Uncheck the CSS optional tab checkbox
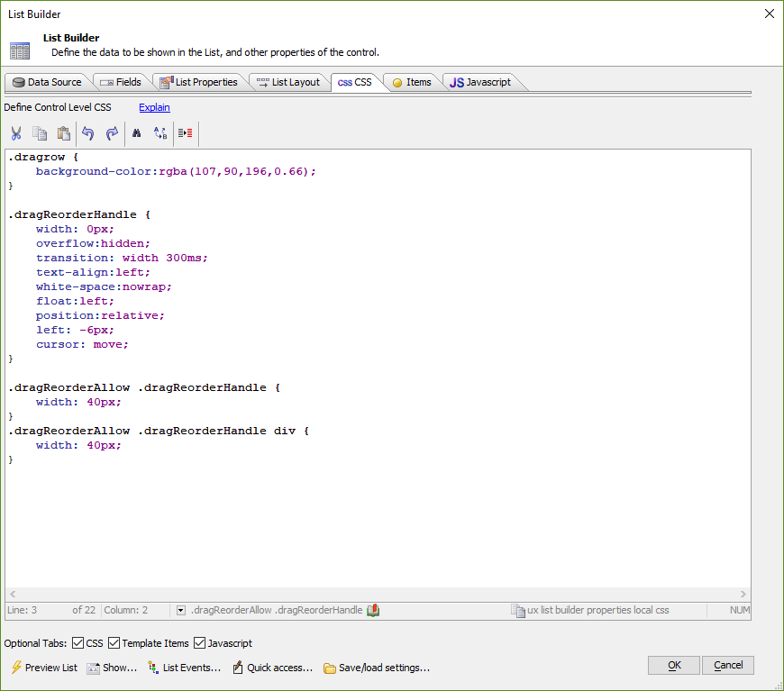This screenshot has height=691, width=784. click(x=78, y=643)
